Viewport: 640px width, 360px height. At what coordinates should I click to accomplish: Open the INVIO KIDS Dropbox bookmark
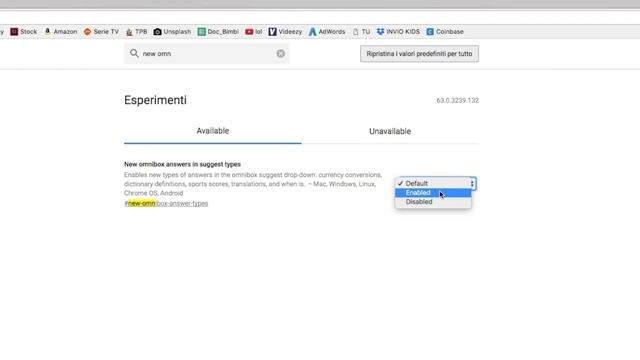[x=398, y=31]
